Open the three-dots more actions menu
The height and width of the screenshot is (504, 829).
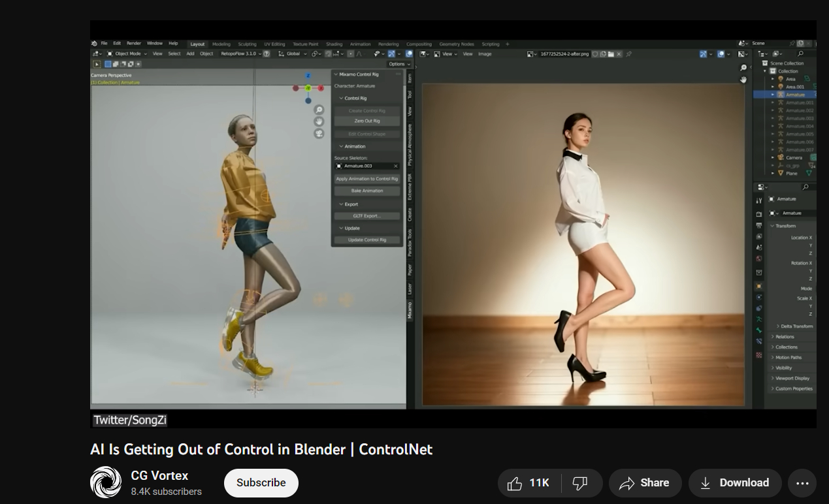802,483
